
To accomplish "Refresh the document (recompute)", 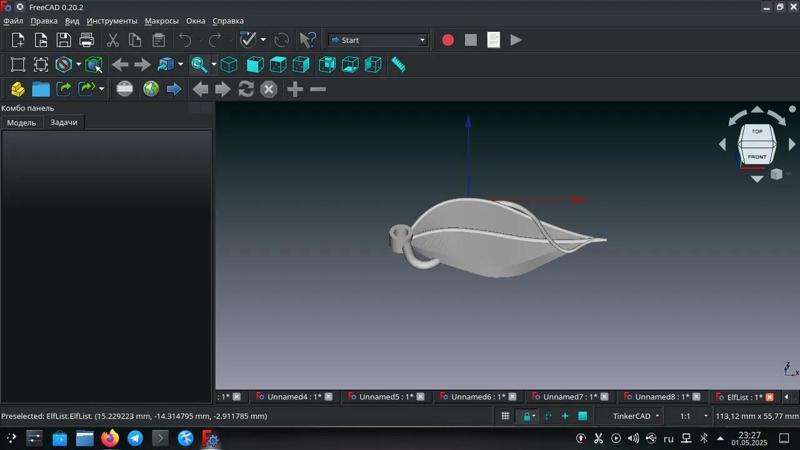I will pyautogui.click(x=281, y=40).
